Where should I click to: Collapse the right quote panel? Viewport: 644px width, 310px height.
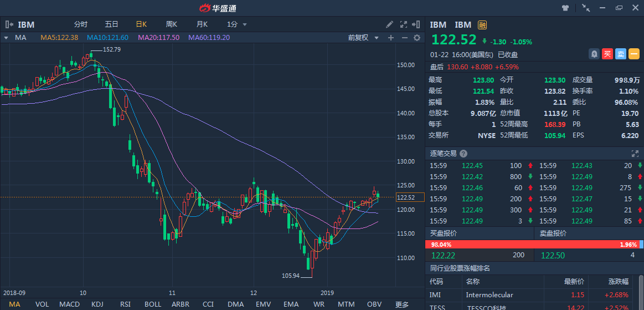coord(416,24)
